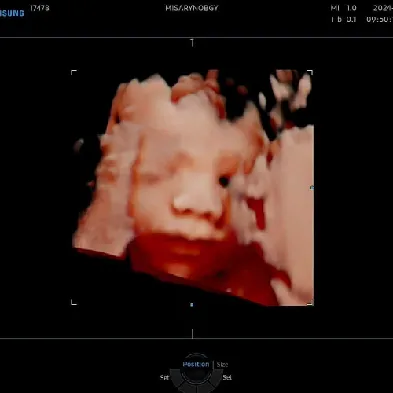Click the patient ID 17473
Image resolution: width=393 pixels, height=393 pixels.
tap(40, 8)
